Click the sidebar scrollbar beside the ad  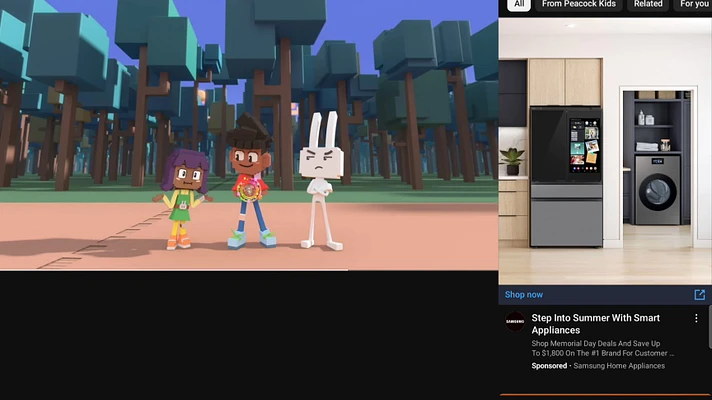click(710, 327)
